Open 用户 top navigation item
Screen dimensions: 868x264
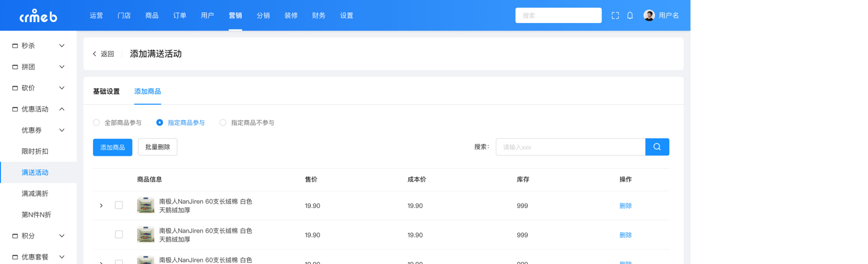click(207, 15)
